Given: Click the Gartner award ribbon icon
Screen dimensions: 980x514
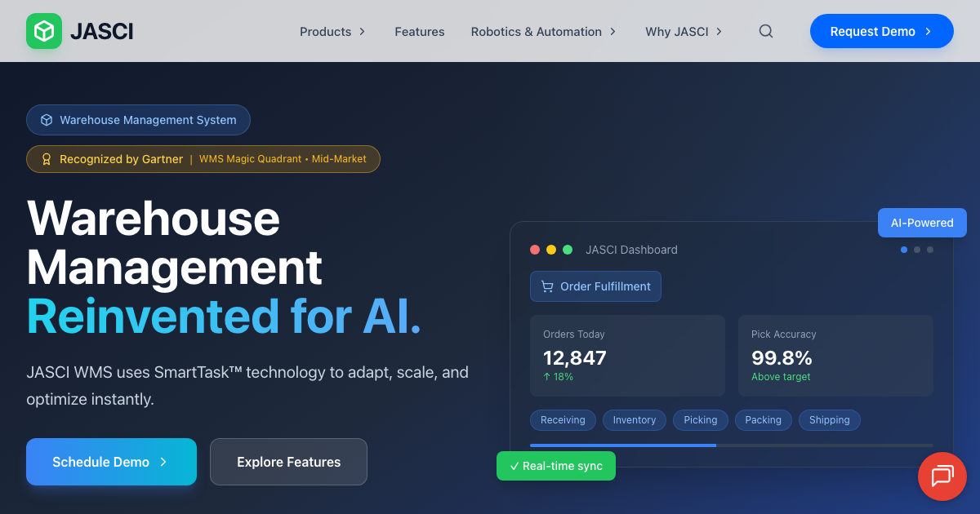Looking at the screenshot, I should point(47,159).
